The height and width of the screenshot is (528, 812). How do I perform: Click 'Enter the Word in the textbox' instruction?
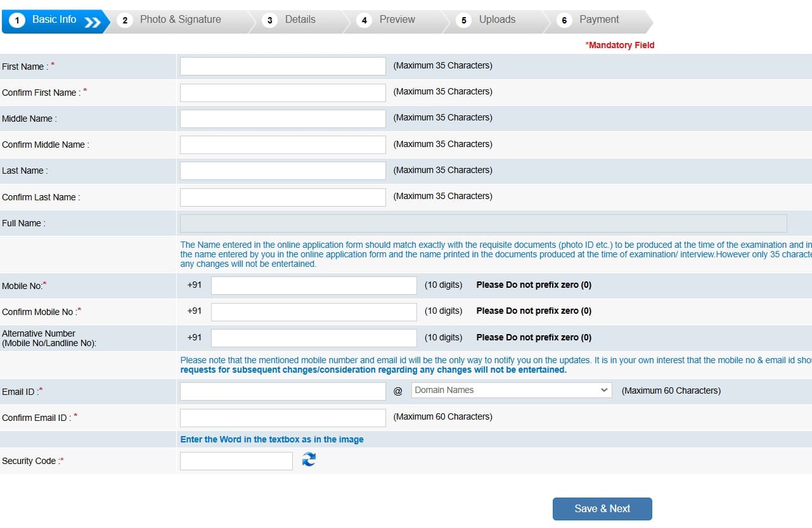272,439
